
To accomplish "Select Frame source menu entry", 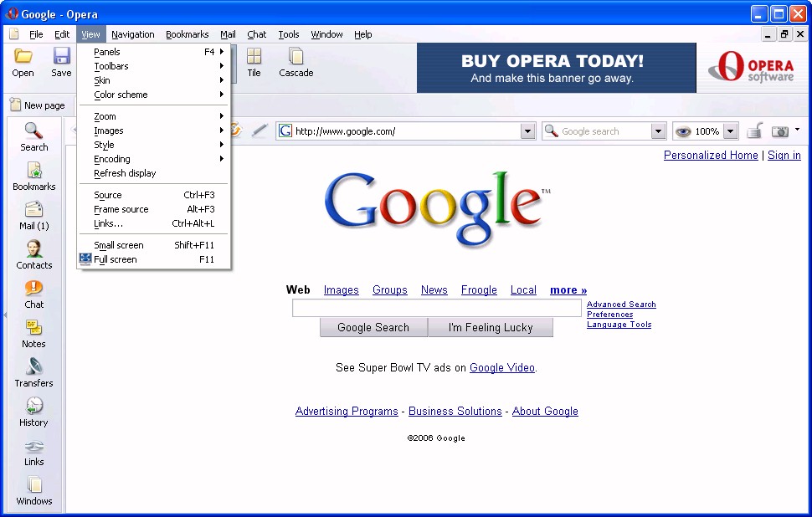I will pyautogui.click(x=154, y=209).
